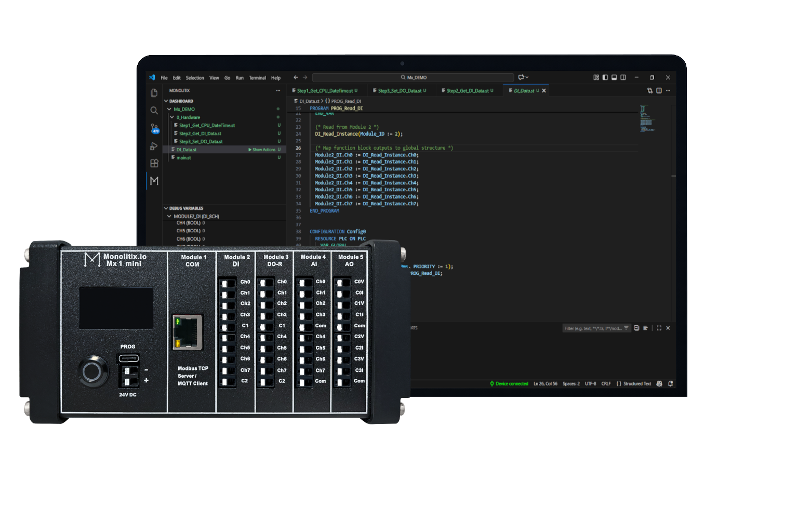Collapse the 0_Hardware folder
The height and width of the screenshot is (532, 798).
point(172,117)
